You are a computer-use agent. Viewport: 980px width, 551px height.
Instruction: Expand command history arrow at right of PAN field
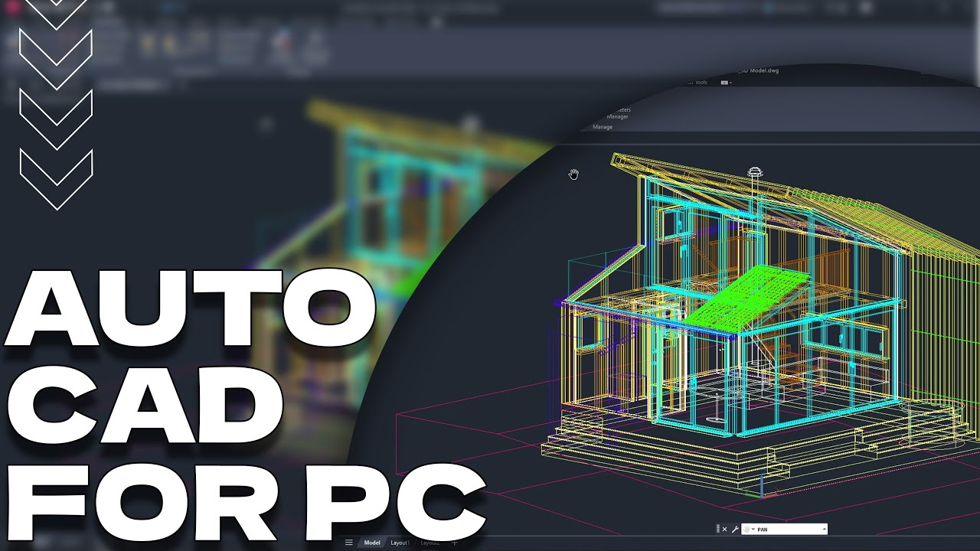(x=824, y=529)
